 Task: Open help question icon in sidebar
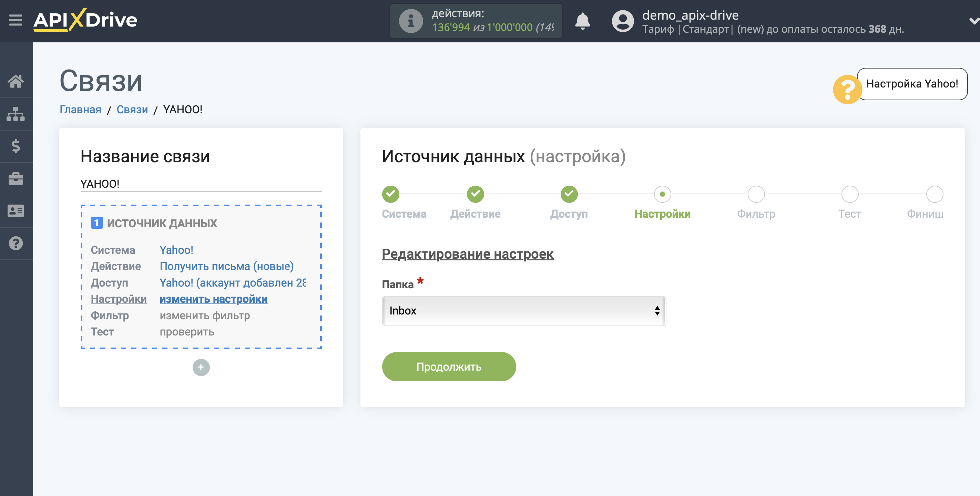tap(16, 244)
